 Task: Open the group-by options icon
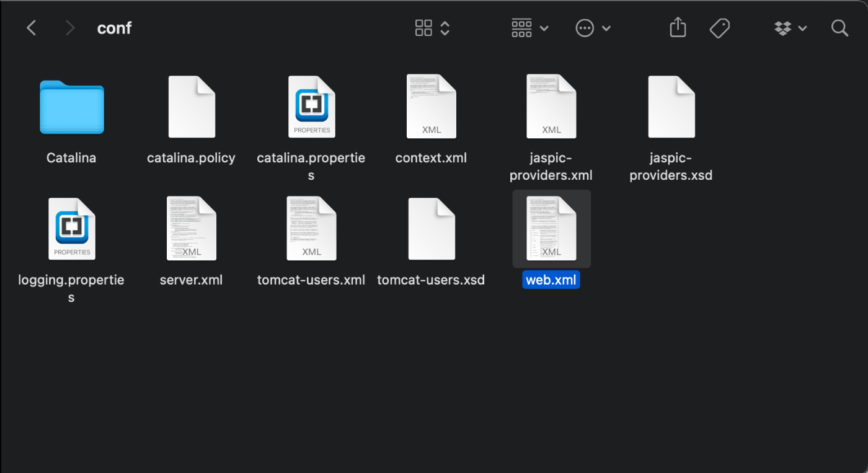[521, 28]
